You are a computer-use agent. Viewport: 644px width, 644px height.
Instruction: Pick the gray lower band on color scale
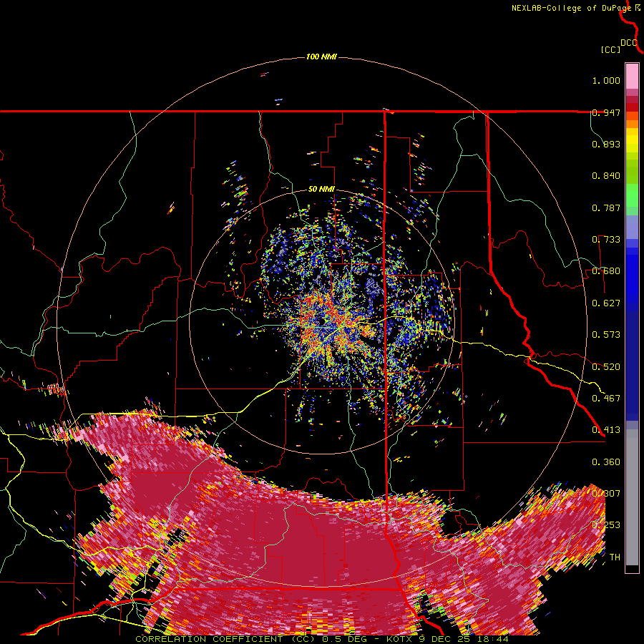coord(632,497)
